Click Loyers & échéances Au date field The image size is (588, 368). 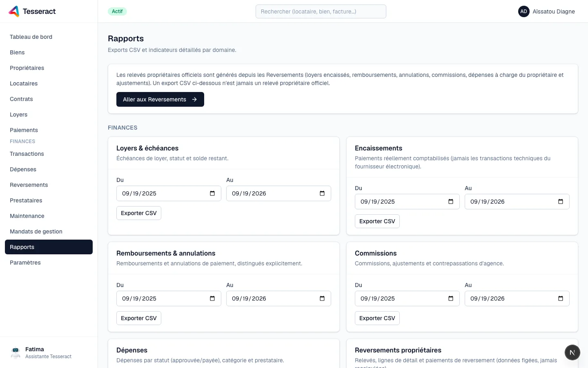coord(278,193)
